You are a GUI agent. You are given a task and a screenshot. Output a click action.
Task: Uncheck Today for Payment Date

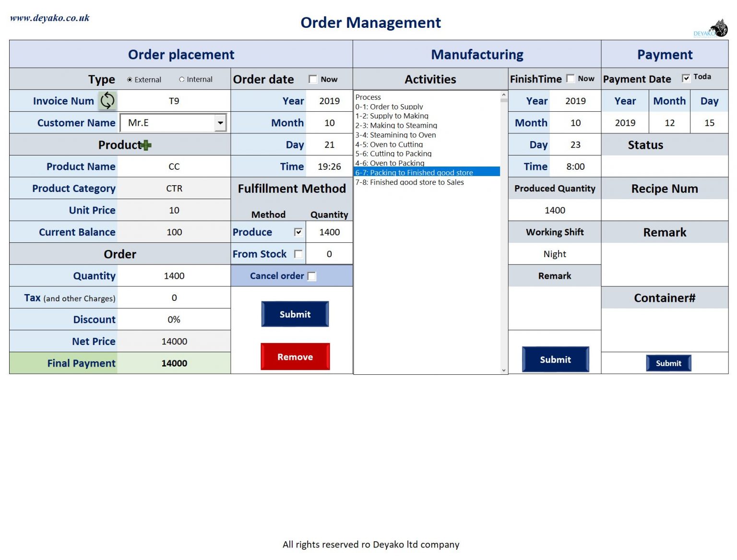point(686,78)
